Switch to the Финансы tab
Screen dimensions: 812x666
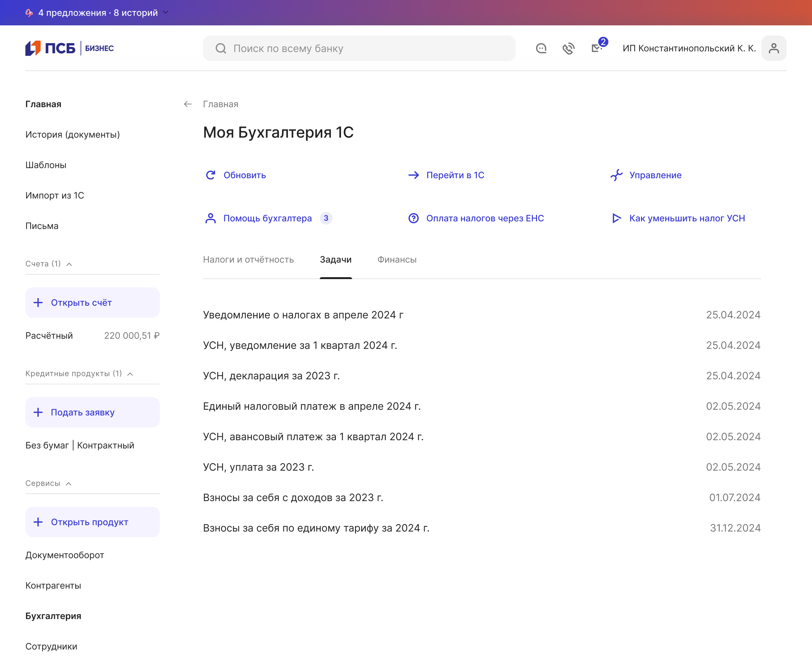pos(397,260)
